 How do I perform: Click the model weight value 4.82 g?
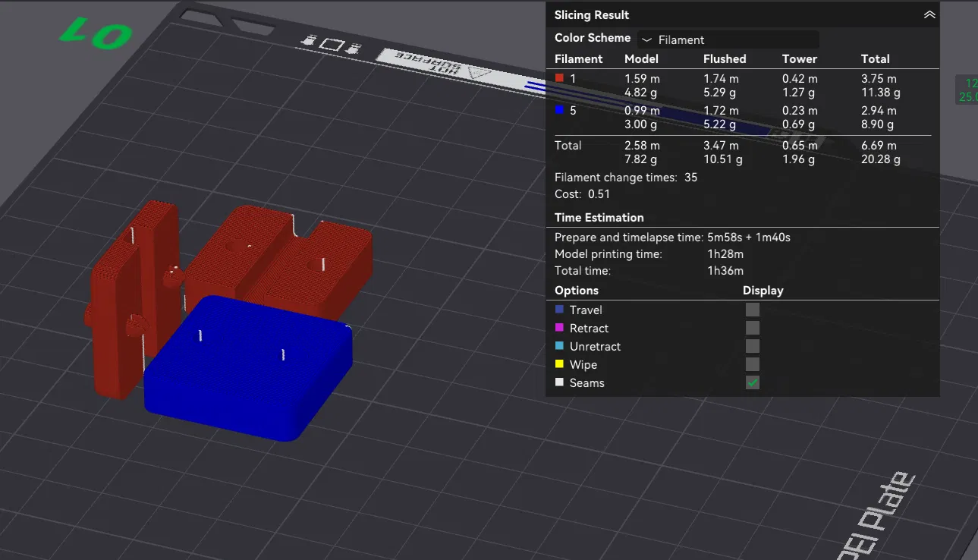click(642, 93)
